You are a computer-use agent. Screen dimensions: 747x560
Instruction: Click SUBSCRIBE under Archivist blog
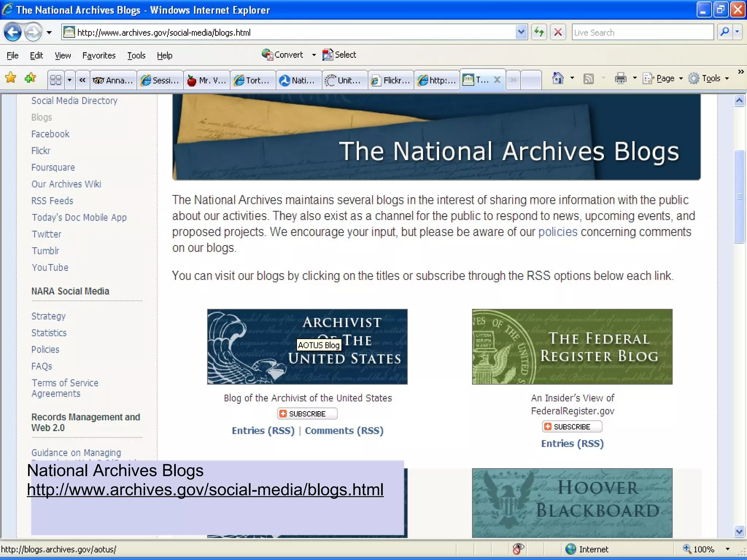click(307, 414)
